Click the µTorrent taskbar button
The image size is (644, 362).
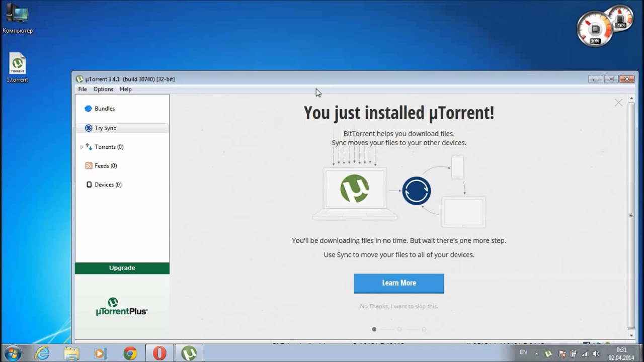pyautogui.click(x=189, y=353)
